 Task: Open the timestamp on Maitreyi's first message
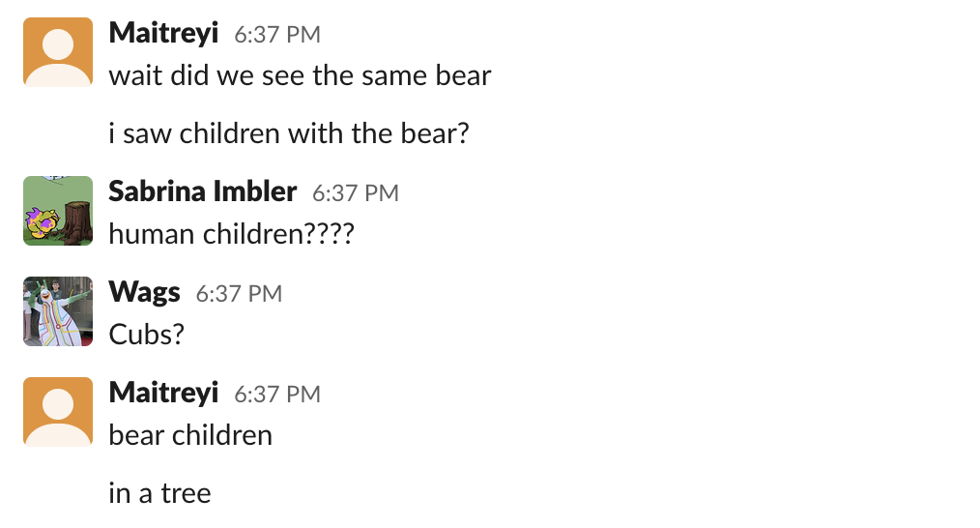pos(277,35)
